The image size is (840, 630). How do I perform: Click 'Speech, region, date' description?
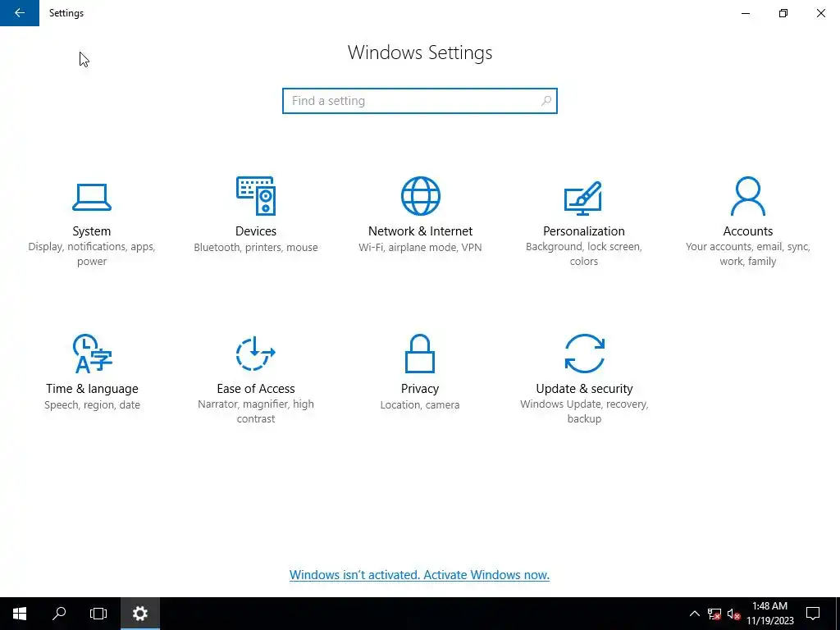[x=92, y=405]
